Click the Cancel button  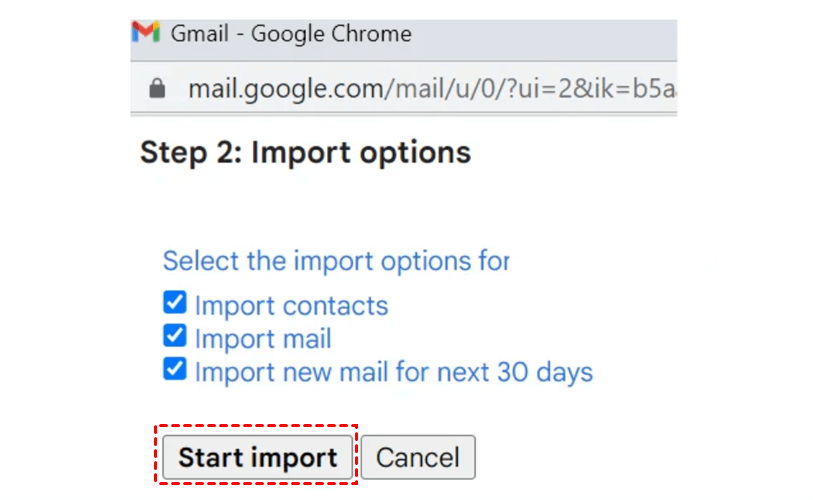coord(418,458)
